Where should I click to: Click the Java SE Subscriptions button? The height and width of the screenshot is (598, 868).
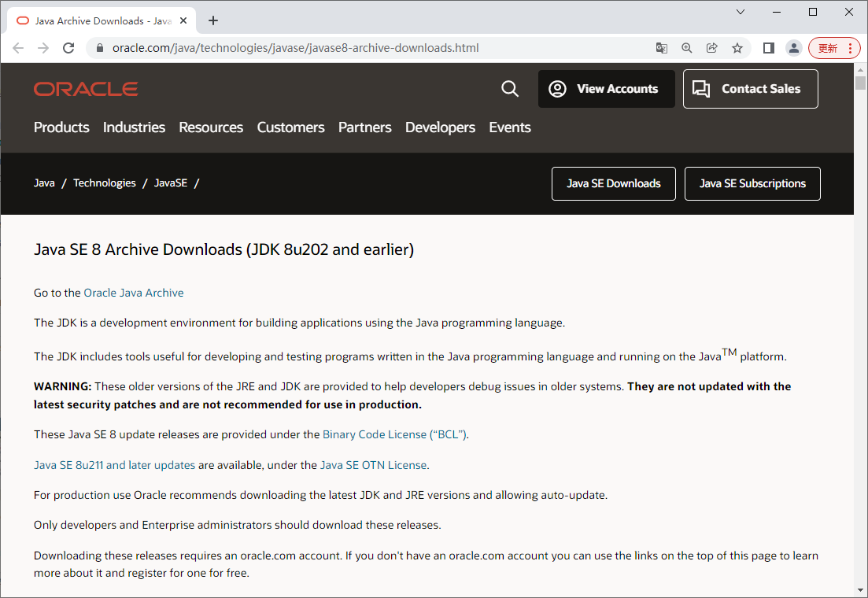(752, 184)
